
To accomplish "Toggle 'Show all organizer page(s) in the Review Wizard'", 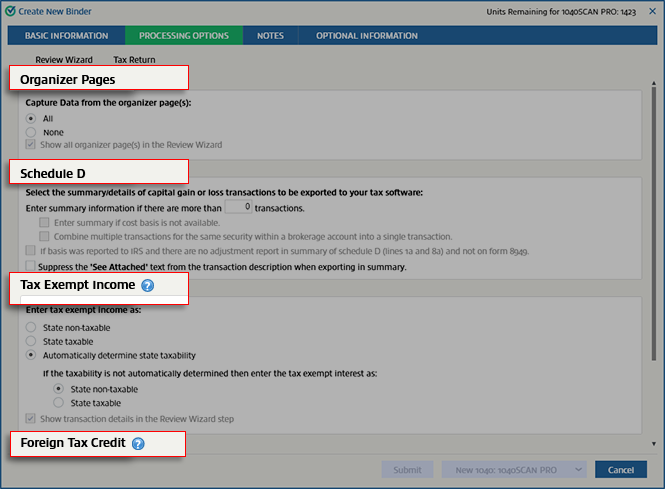I will pyautogui.click(x=32, y=145).
